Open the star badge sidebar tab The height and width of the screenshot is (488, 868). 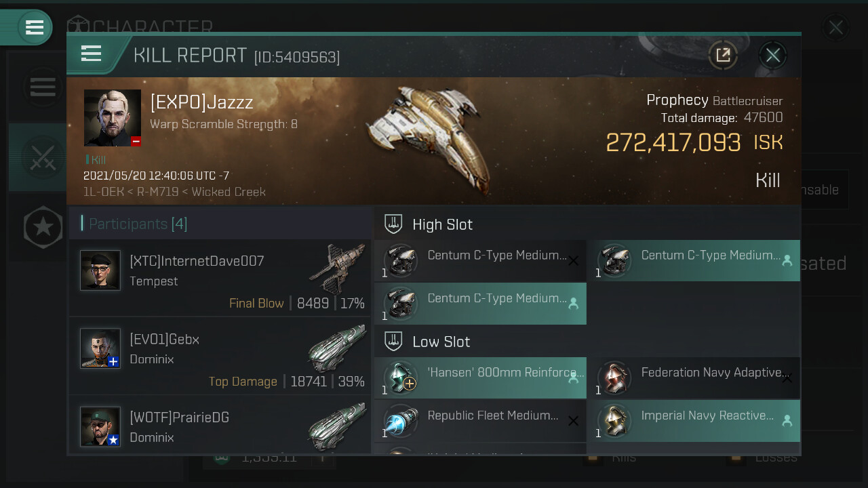click(x=42, y=227)
